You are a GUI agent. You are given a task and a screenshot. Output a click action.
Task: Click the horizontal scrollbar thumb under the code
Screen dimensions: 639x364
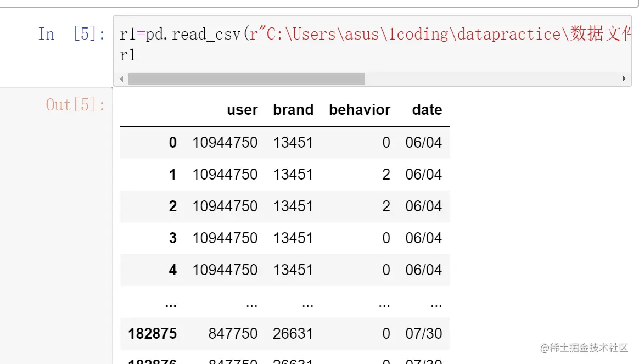point(246,79)
